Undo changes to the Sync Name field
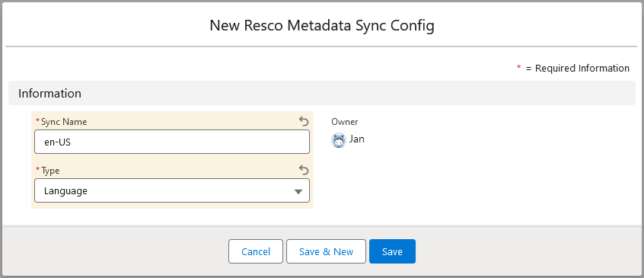Image resolution: width=644 pixels, height=278 pixels. pos(304,121)
